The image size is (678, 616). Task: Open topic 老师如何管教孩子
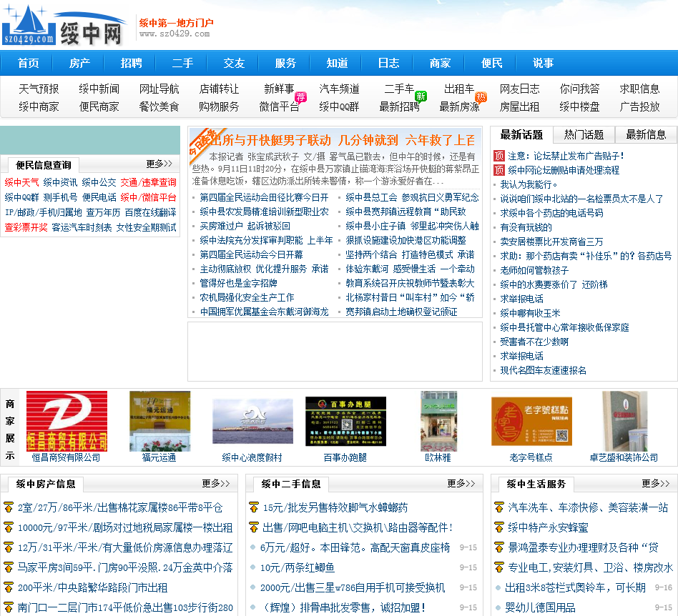pos(534,270)
